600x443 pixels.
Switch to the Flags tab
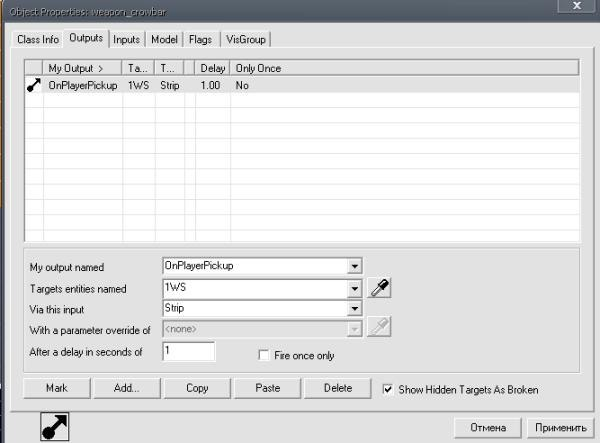(x=200, y=39)
